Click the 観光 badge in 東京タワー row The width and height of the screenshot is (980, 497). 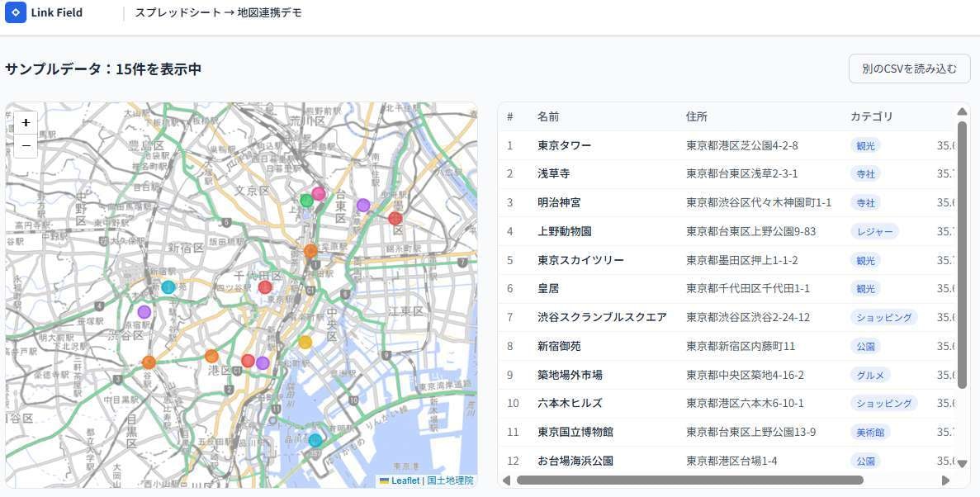[865, 145]
